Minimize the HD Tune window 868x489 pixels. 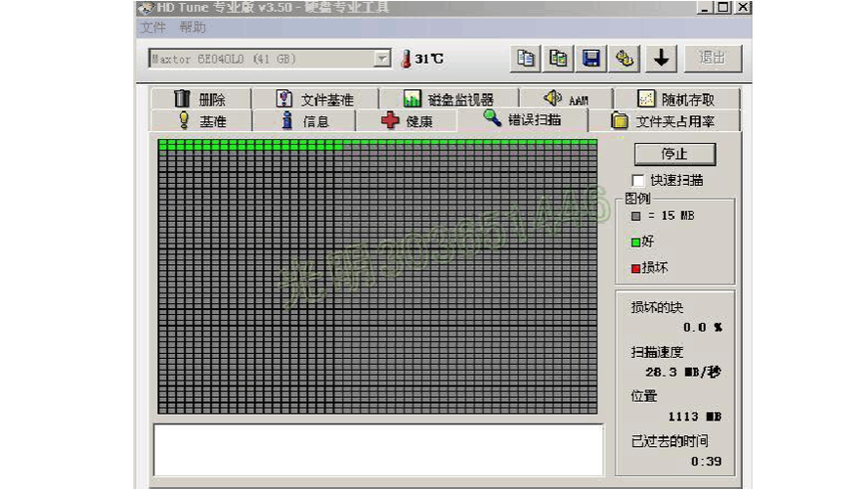(704, 7)
